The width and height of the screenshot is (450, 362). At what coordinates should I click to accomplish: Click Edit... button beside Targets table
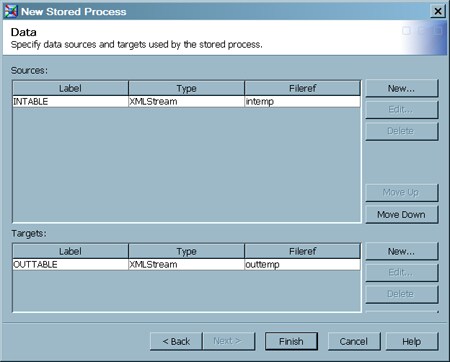coord(401,273)
